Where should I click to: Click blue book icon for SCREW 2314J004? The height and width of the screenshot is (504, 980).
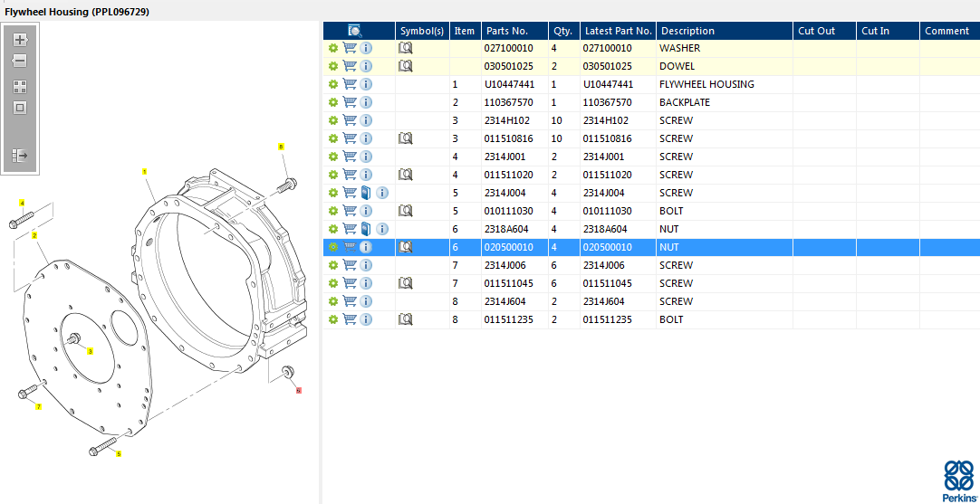pos(366,193)
